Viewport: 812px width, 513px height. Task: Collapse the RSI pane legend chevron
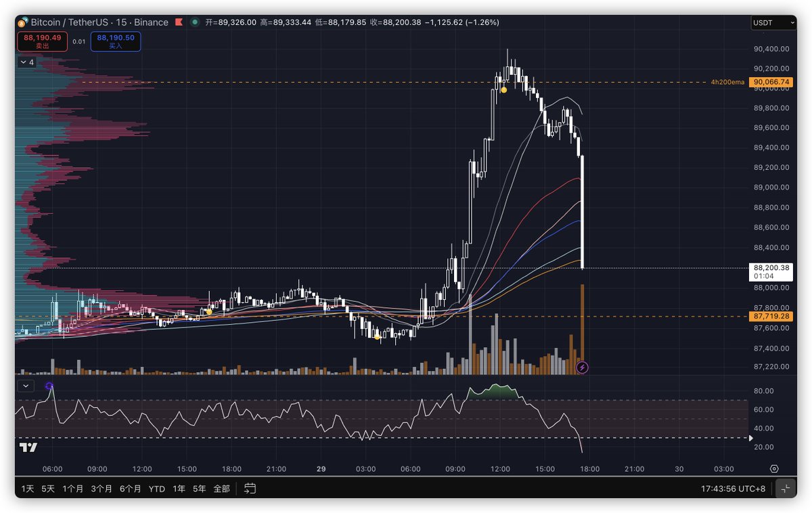(26, 386)
